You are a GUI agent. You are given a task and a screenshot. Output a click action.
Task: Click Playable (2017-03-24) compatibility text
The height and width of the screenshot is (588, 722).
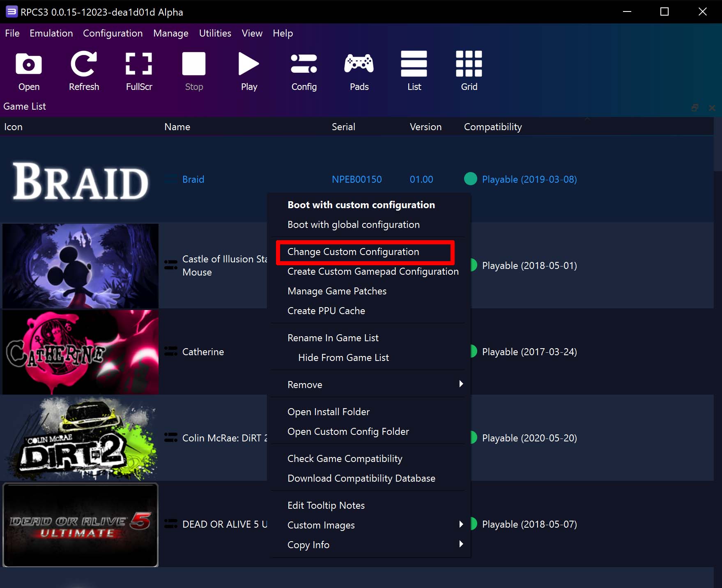pyautogui.click(x=529, y=352)
